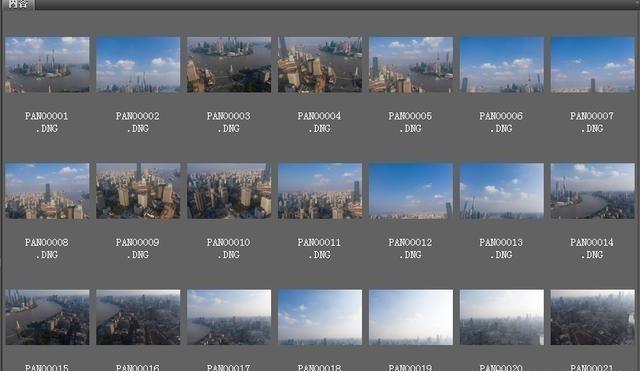The image size is (640, 371).
Task: Click the file name text PAN00013.DNG
Action: [501, 249]
